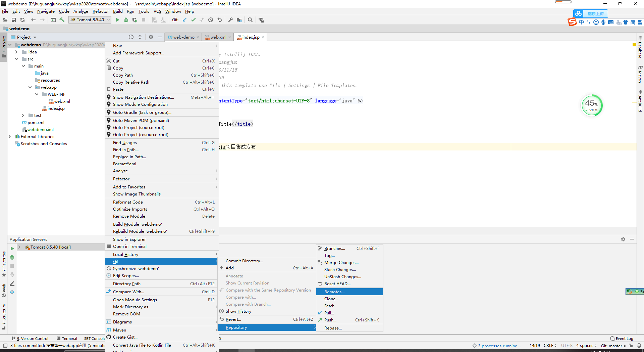Open the Version Control tool window button

(30, 339)
